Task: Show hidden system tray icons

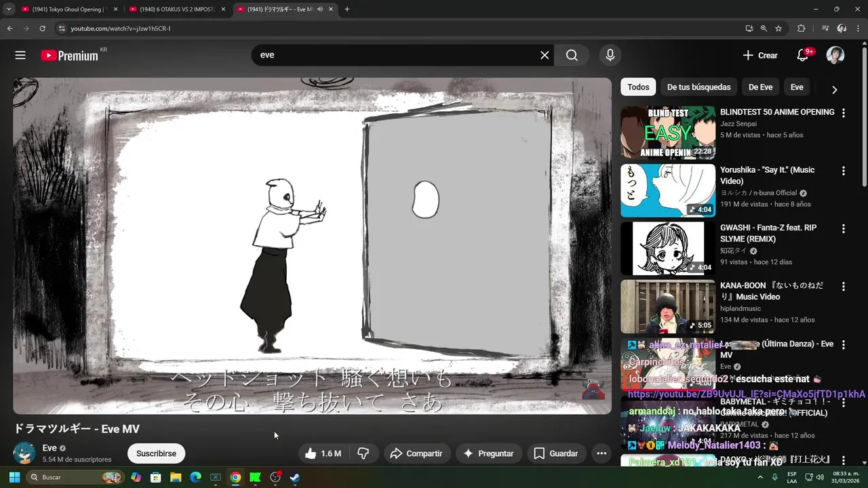Action: 761,477
